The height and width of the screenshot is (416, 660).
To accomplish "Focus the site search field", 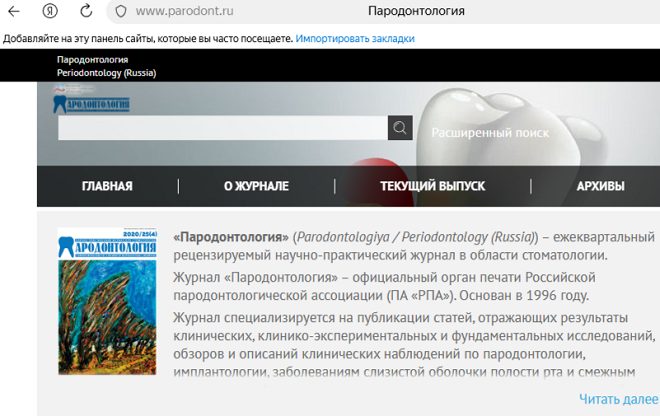I will pos(223,128).
